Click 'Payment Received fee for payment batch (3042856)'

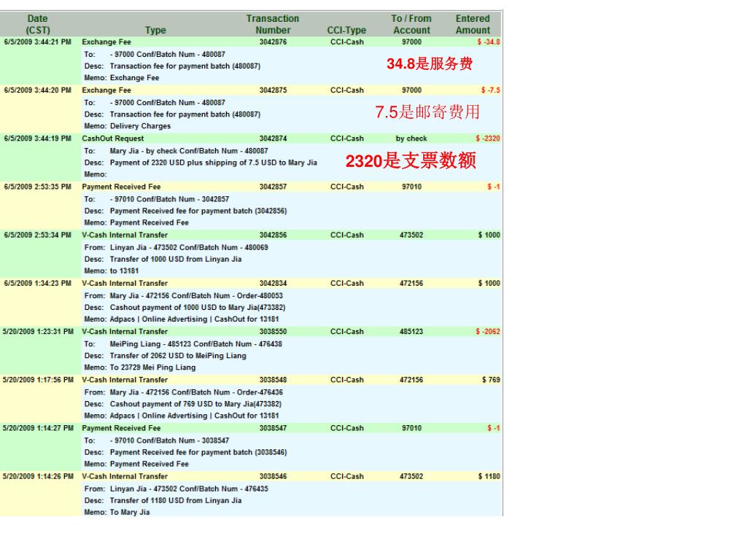pyautogui.click(x=198, y=211)
